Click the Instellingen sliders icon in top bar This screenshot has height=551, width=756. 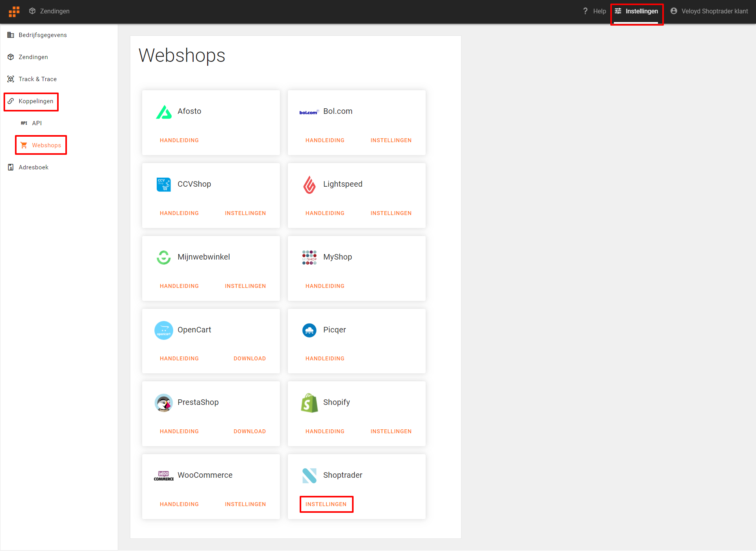[618, 11]
